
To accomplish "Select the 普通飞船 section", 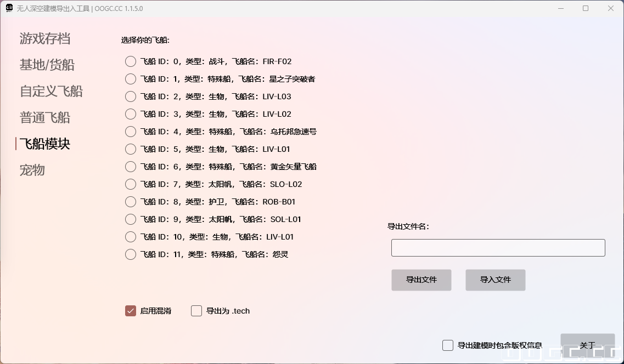I will (44, 117).
